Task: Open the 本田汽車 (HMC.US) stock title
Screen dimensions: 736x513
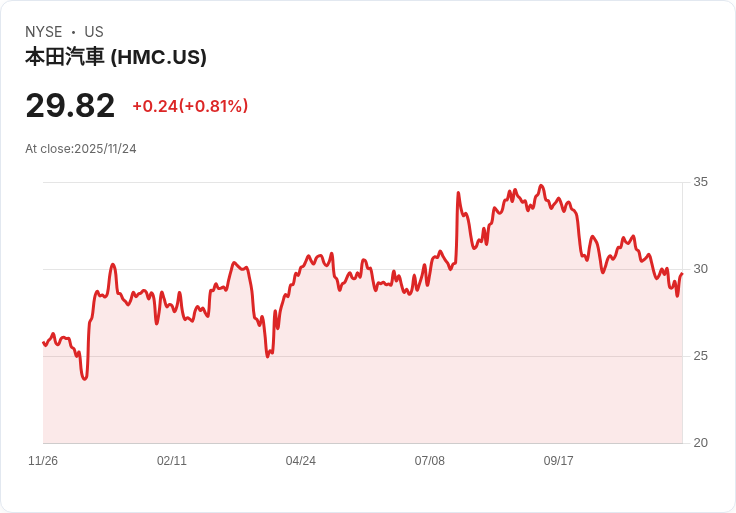Action: coord(116,57)
